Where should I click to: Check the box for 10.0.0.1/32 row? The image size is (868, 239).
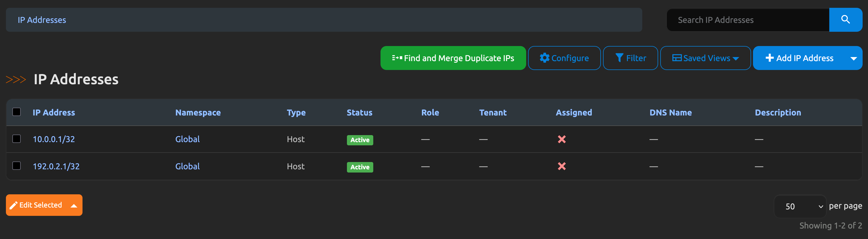click(x=16, y=139)
